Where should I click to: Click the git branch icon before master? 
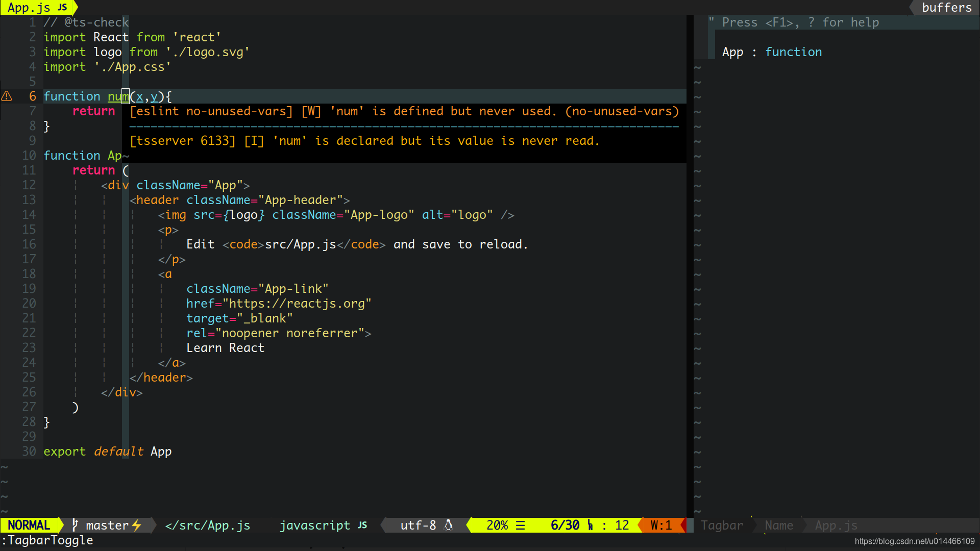(x=75, y=525)
